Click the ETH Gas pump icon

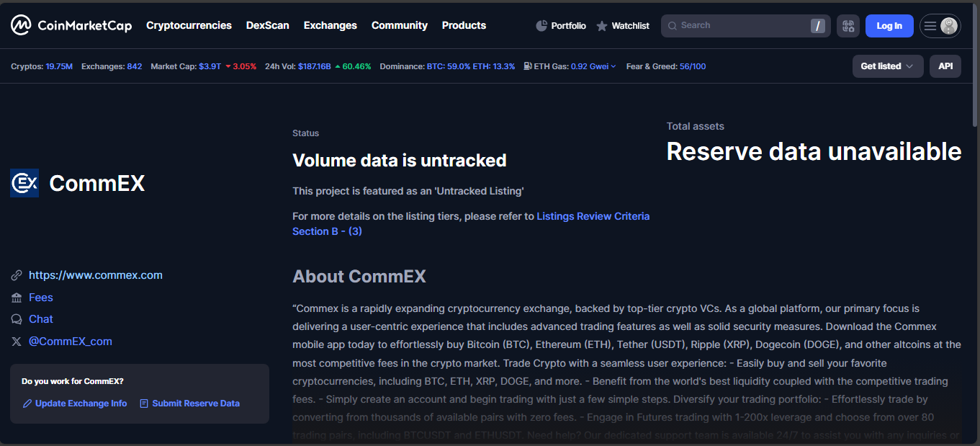pos(528,66)
